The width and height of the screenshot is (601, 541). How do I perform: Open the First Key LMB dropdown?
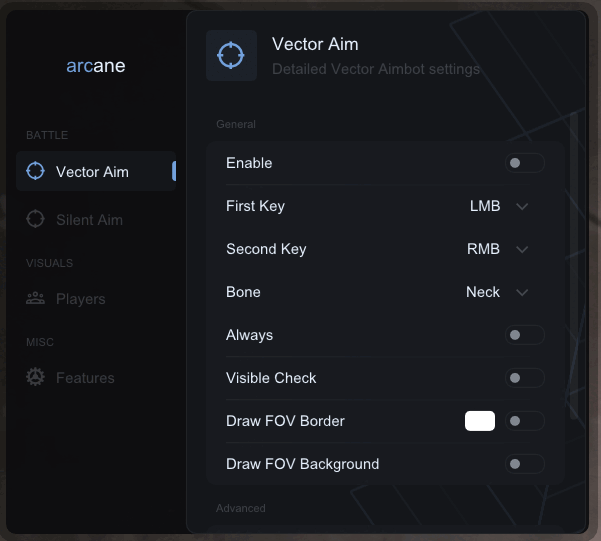click(x=498, y=206)
